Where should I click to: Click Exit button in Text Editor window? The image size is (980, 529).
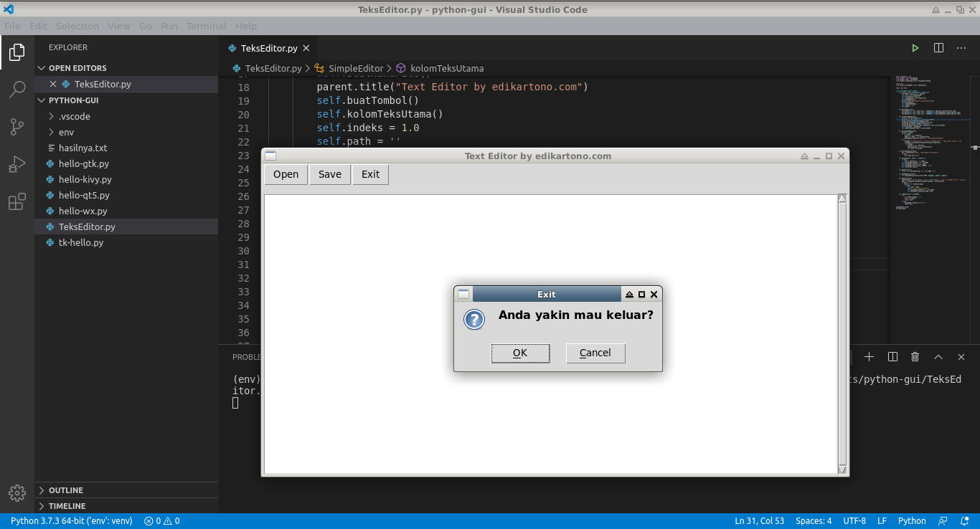pyautogui.click(x=371, y=174)
